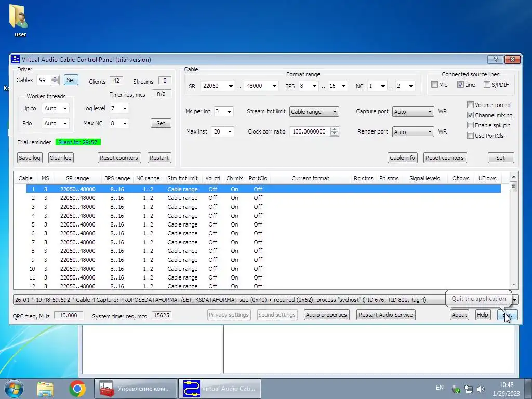Viewport: 532px width, 399px height.
Task: Click Restart Audio Service button
Action: pyautogui.click(x=385, y=315)
